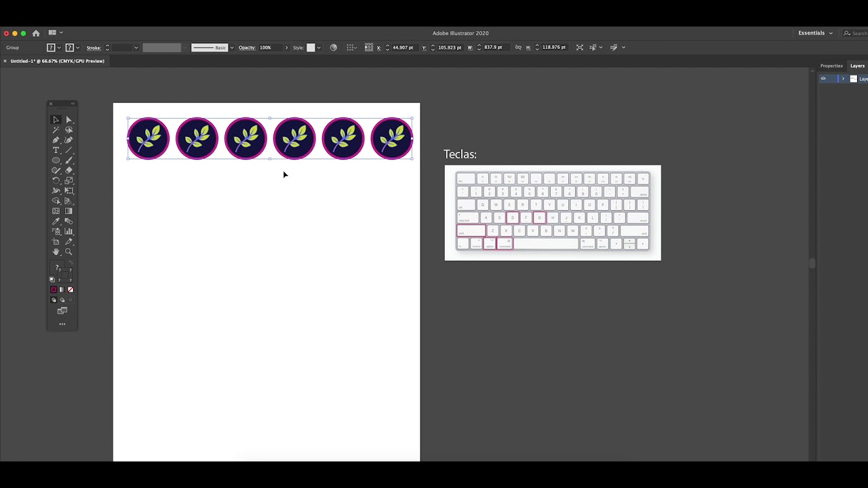This screenshot has height=488, width=868.
Task: Open the Edit Toolbar three-dots menu
Action: pyautogui.click(x=62, y=324)
